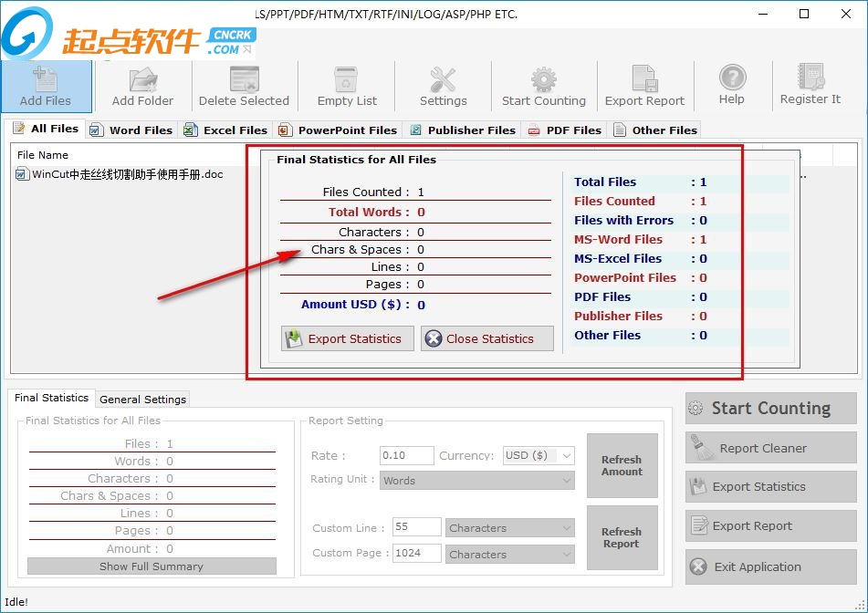The width and height of the screenshot is (868, 613).
Task: Click the Rate input field
Action: (405, 455)
